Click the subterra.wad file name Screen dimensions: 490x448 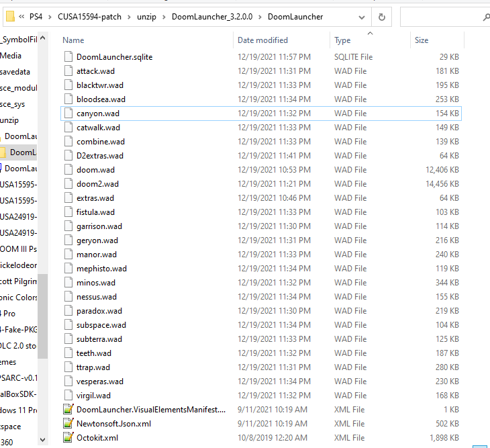coord(99,339)
